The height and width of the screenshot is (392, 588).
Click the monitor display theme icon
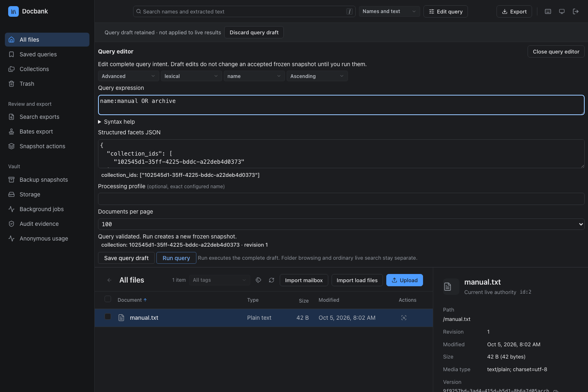pos(562,11)
